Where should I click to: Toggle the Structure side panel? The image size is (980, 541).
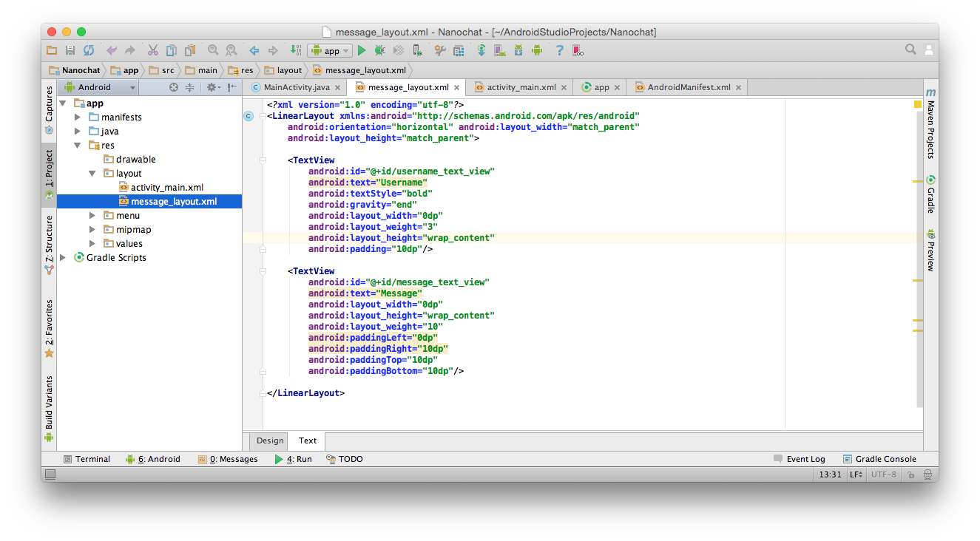pyautogui.click(x=49, y=245)
